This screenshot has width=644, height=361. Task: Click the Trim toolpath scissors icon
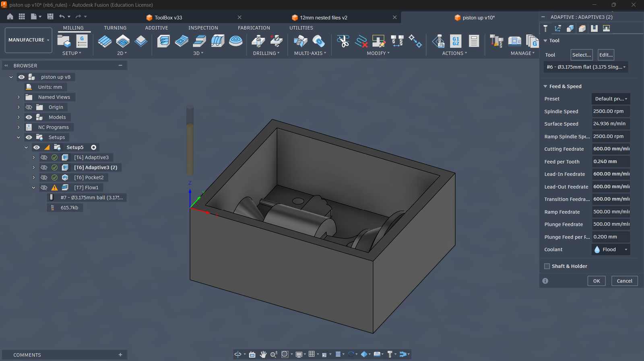click(343, 41)
